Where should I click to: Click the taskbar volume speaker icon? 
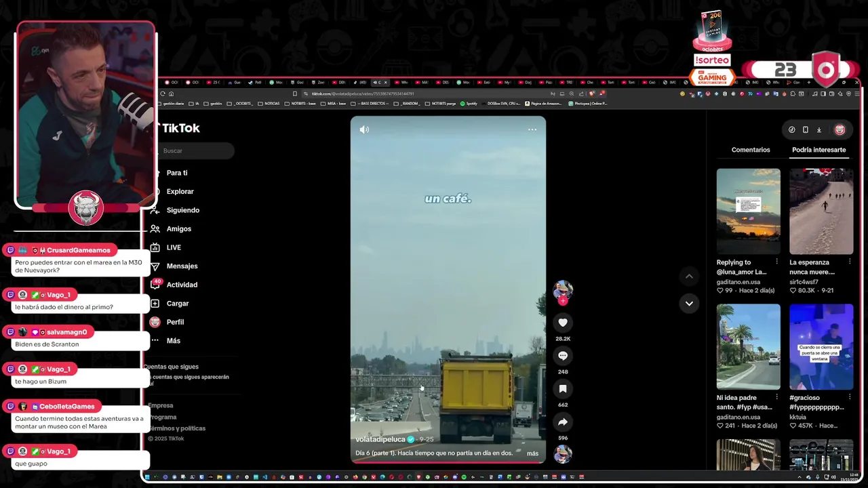pos(833,477)
